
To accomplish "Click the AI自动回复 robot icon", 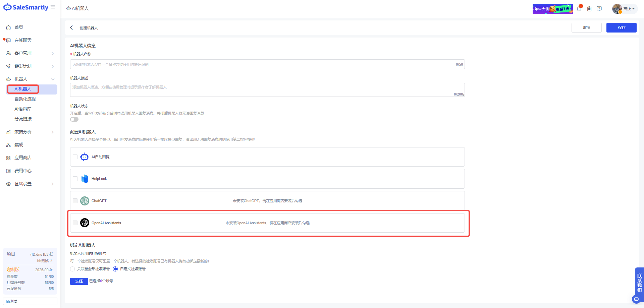I will pyautogui.click(x=85, y=157).
